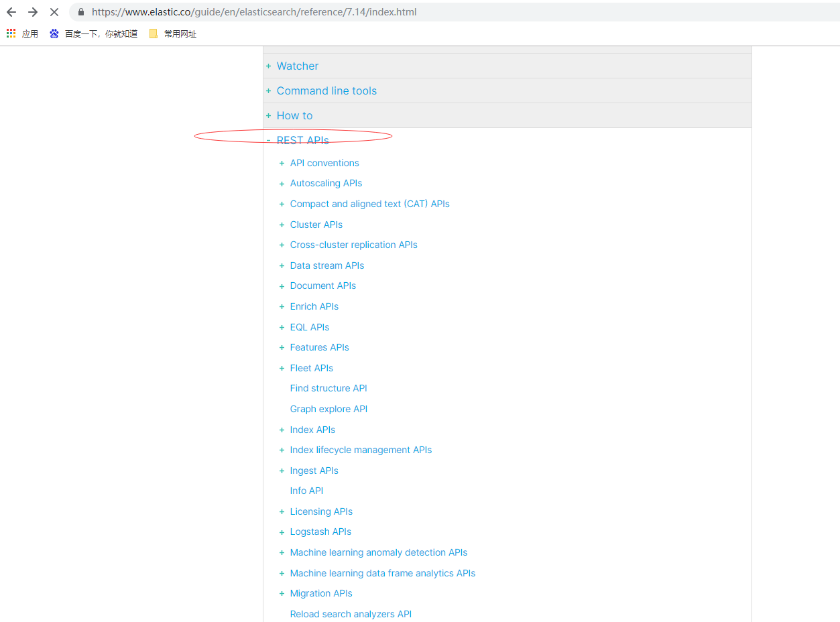This screenshot has height=622, width=840.
Task: Expand Migration APIs subsection
Action: coord(282,593)
